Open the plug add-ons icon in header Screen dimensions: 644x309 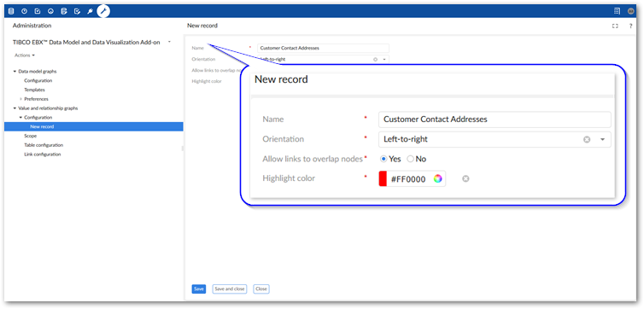point(90,11)
